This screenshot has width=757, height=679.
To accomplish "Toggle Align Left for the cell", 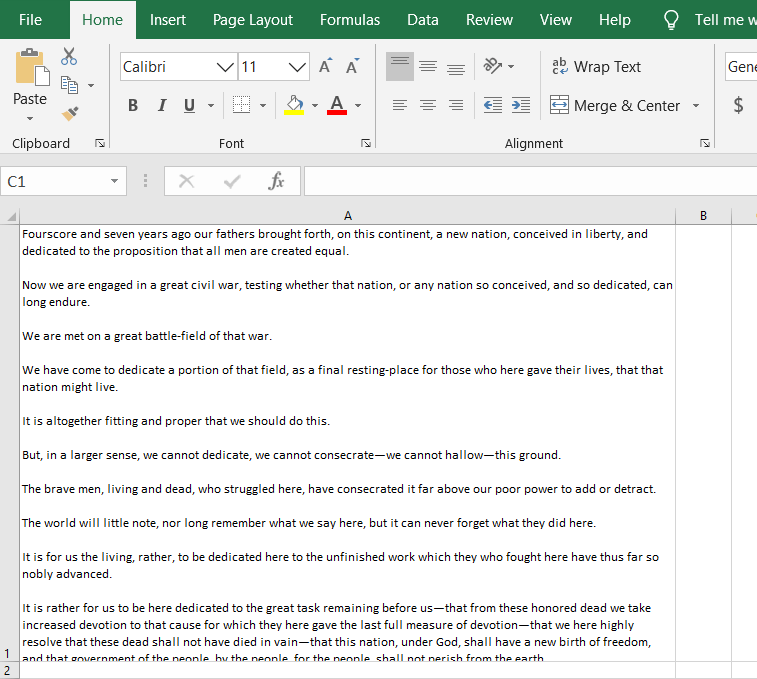I will pyautogui.click(x=400, y=105).
